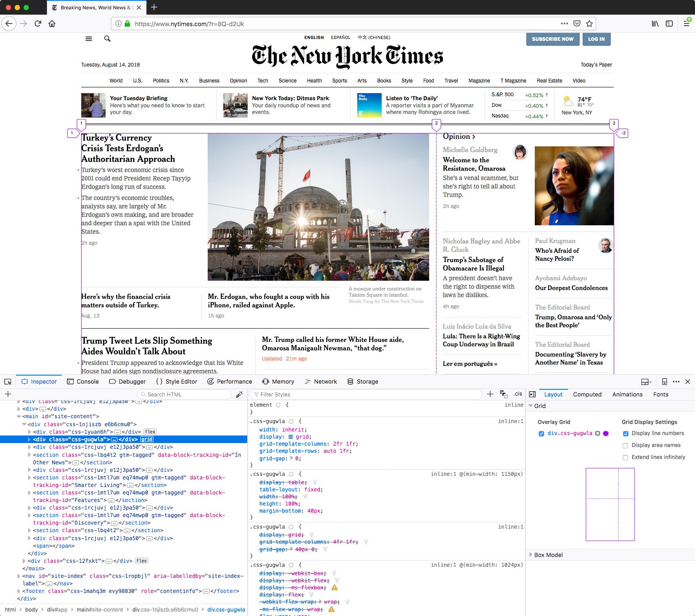Toggle devtools dock side options
Screen dimensions: 695x616
point(646,381)
